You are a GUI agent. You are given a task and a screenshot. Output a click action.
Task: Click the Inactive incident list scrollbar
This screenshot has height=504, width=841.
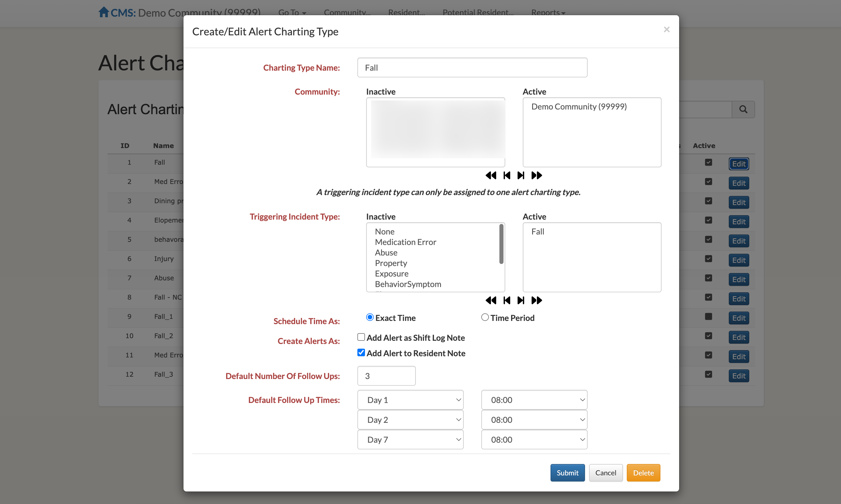point(501,244)
